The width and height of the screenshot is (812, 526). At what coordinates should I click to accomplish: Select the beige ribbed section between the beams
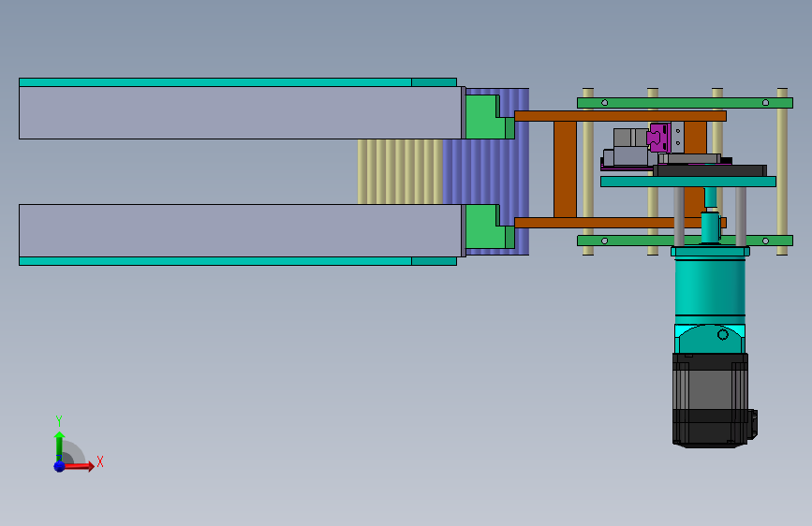[x=400, y=171]
